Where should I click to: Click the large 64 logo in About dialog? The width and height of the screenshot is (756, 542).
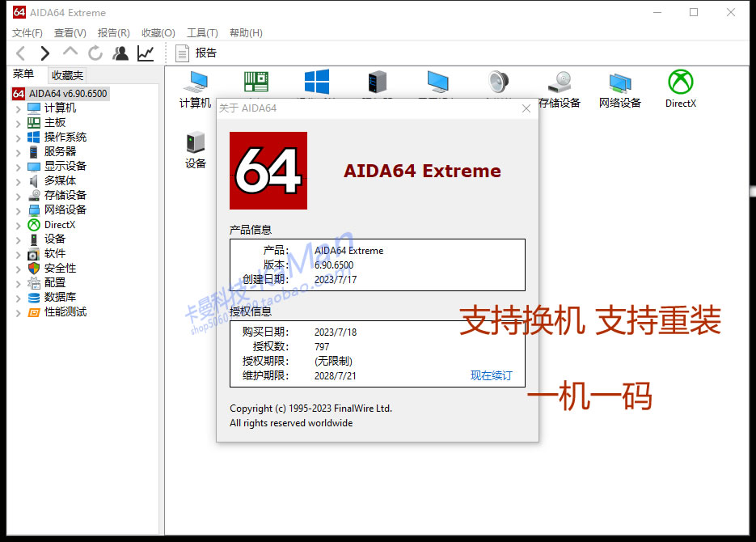pyautogui.click(x=268, y=171)
